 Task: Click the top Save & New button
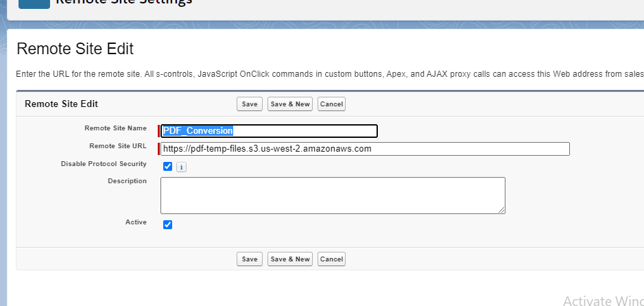[290, 104]
